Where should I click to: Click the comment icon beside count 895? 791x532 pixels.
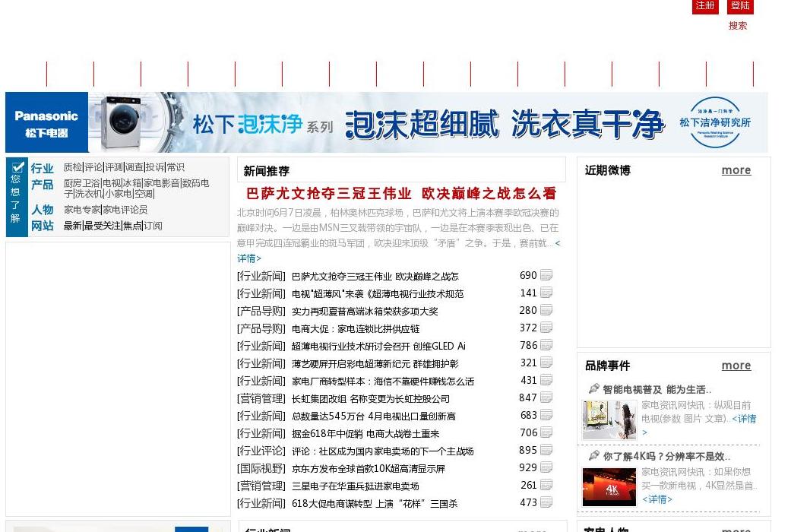[x=546, y=450]
